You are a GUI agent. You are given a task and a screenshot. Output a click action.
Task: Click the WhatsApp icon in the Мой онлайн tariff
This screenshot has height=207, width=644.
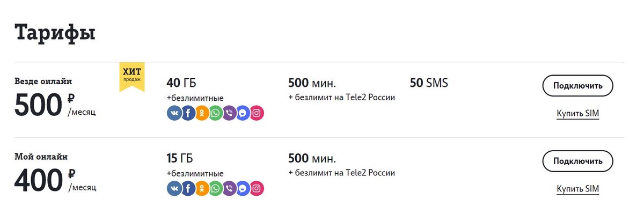point(215,188)
